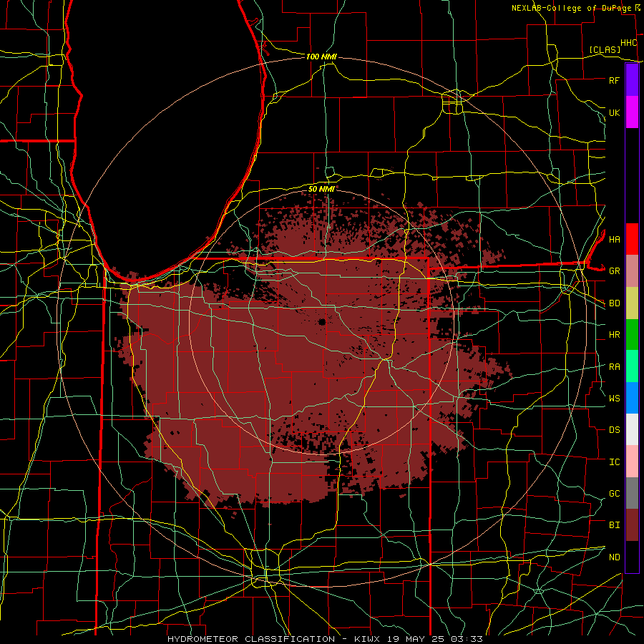Click the HR legend label

614,335
